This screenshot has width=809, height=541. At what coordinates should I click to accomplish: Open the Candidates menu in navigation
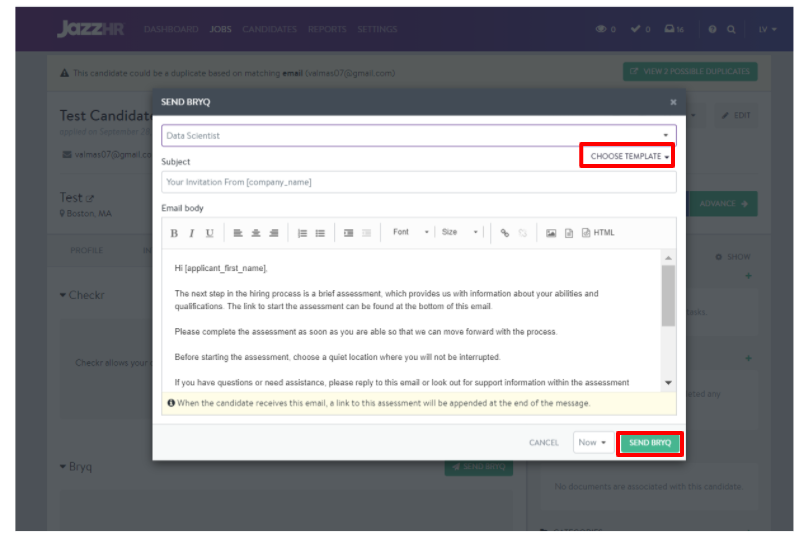270,29
